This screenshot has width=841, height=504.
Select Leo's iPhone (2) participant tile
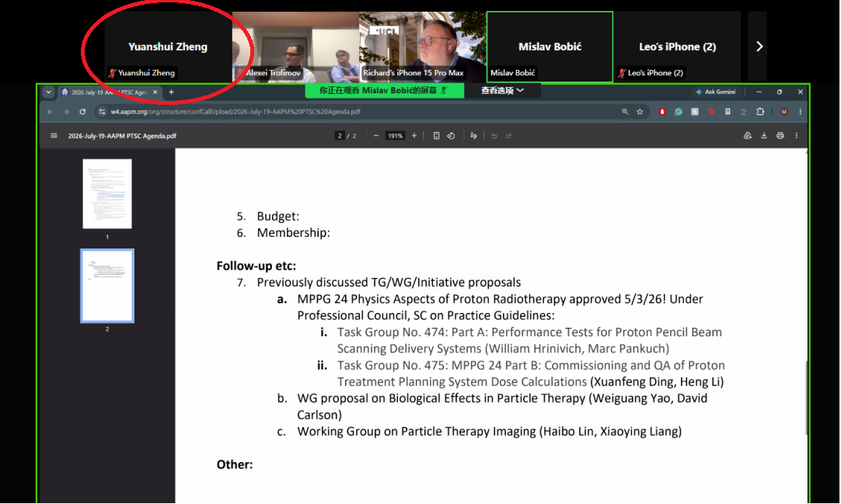click(678, 47)
